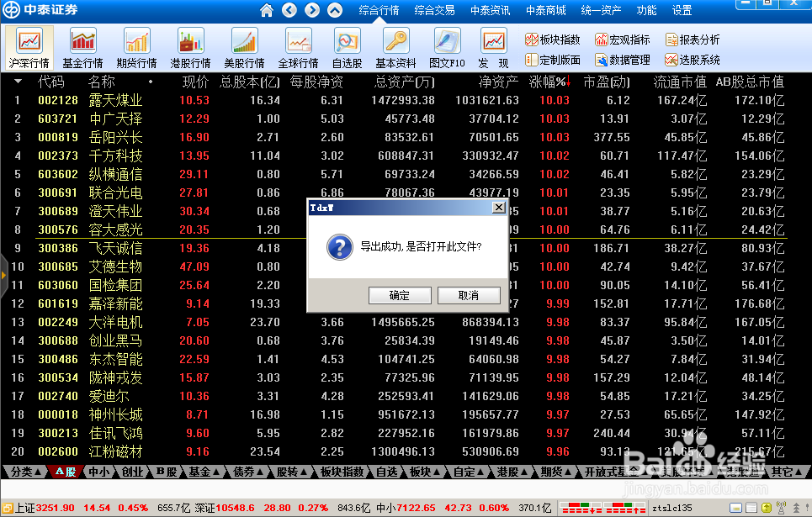Open the 统一资产 menu
The width and height of the screenshot is (812, 517).
pyautogui.click(x=601, y=10)
